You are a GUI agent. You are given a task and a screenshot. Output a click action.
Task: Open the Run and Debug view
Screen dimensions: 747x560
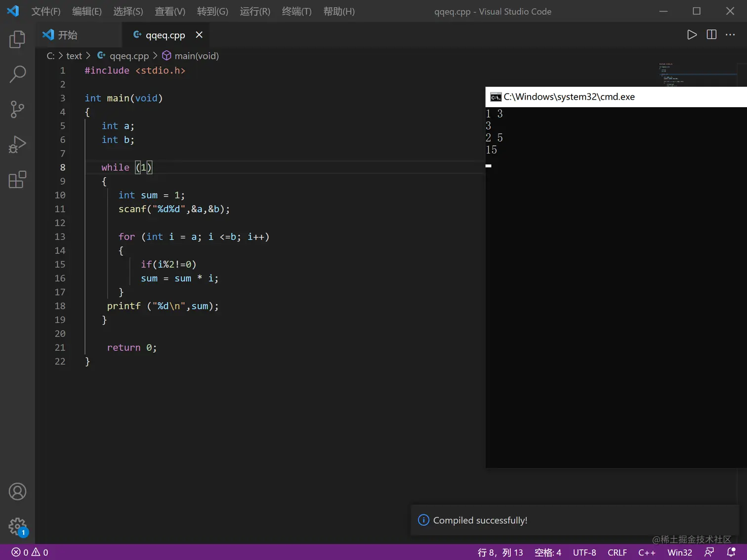(17, 144)
